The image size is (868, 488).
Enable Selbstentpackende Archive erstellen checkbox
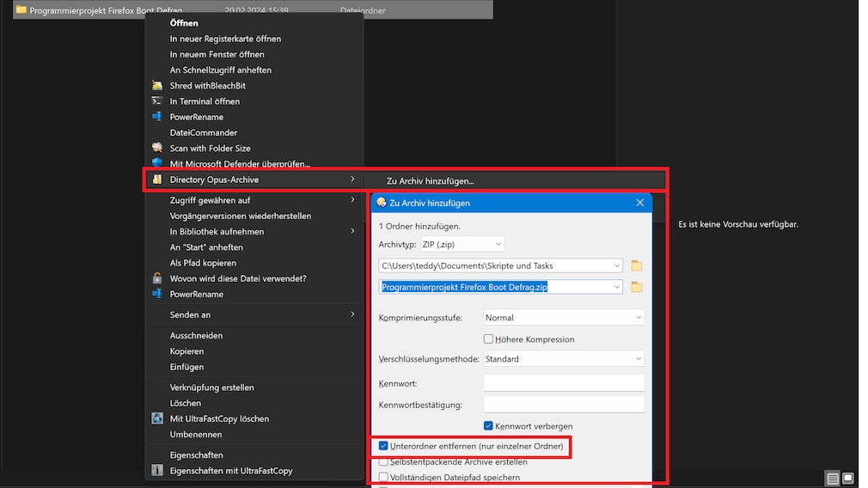pyautogui.click(x=383, y=461)
